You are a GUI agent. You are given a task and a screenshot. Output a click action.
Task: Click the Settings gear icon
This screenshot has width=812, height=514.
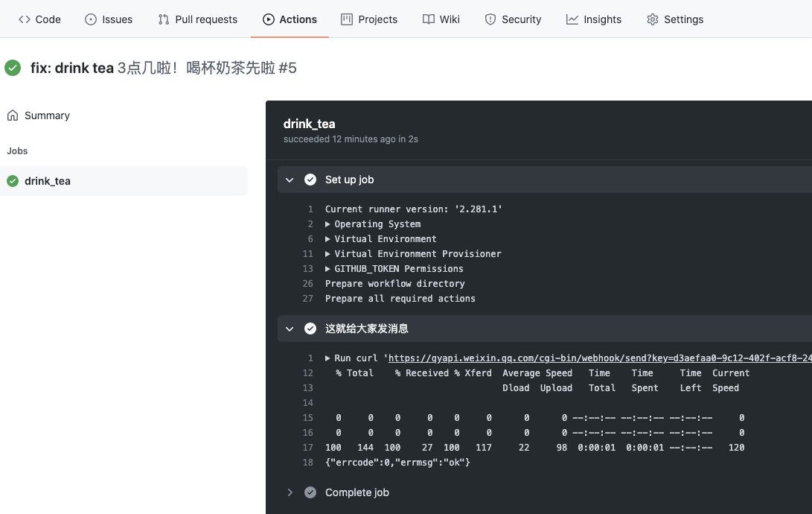point(653,19)
